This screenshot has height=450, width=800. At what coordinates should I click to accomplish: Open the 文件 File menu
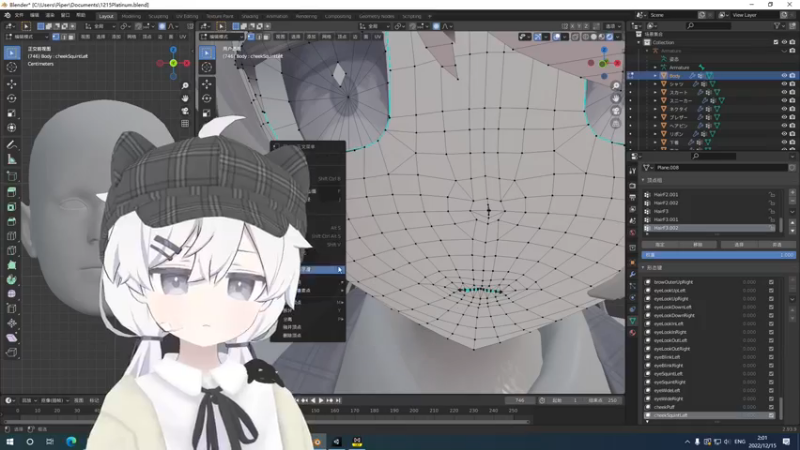pos(19,15)
